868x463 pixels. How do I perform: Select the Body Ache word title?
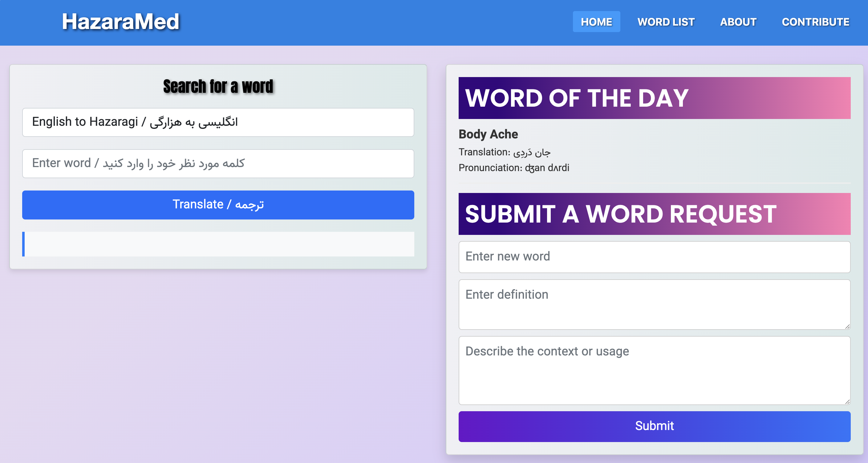pyautogui.click(x=488, y=134)
